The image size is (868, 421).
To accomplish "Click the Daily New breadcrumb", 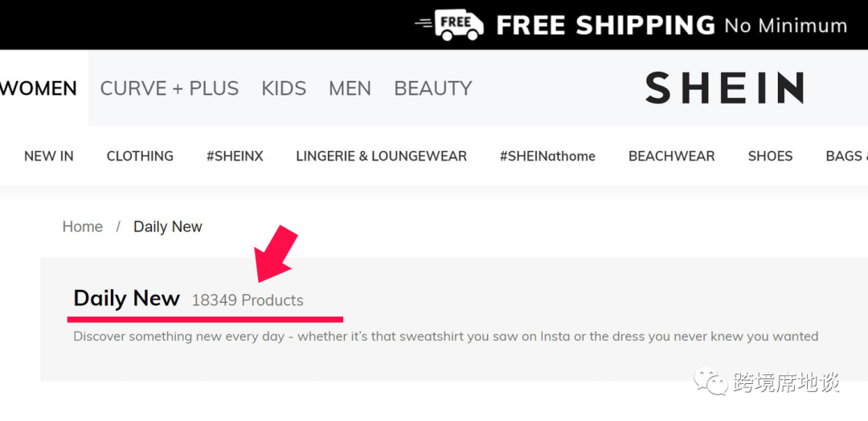I will click(168, 227).
